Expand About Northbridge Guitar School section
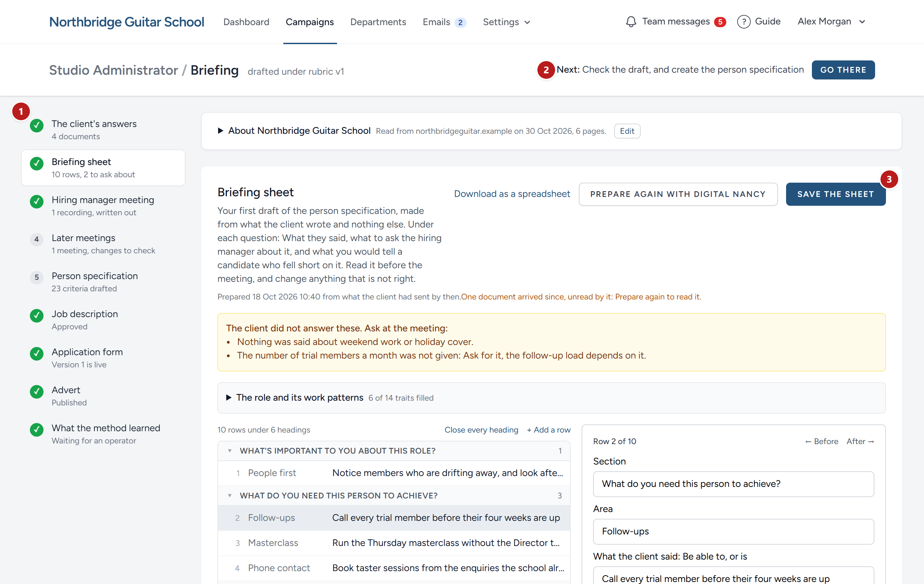Viewport: 924px width, 584px height. [x=220, y=131]
